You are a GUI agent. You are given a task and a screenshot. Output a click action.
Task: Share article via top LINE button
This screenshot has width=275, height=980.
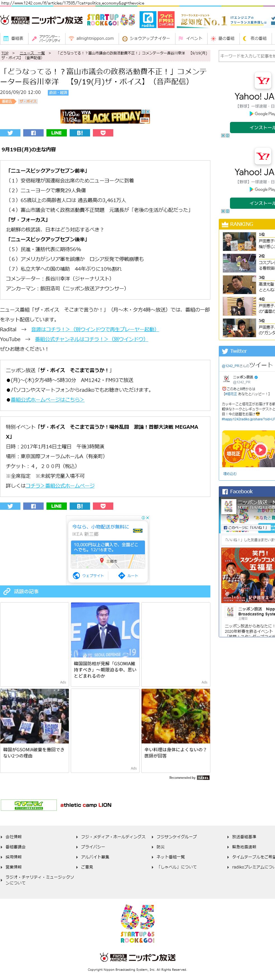pyautogui.click(x=56, y=133)
